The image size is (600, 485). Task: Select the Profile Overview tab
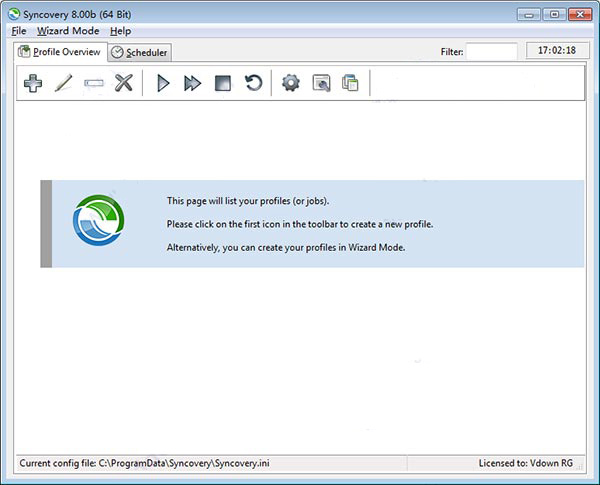click(x=59, y=52)
